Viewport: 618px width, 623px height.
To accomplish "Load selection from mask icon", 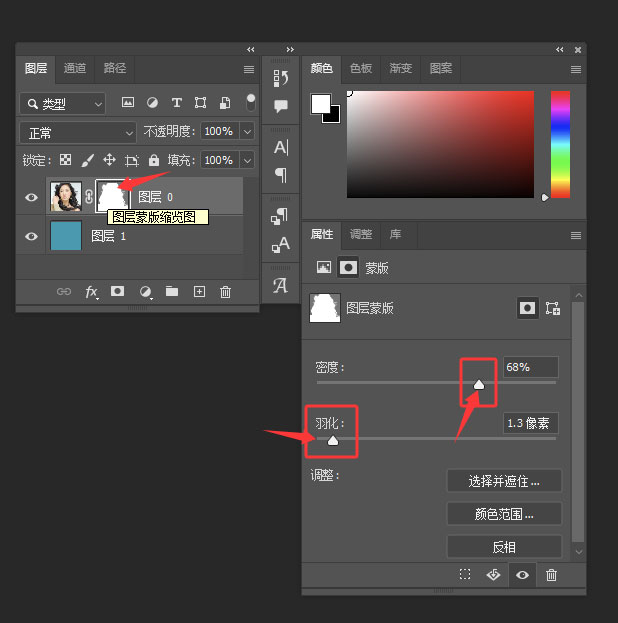I will [x=465, y=575].
